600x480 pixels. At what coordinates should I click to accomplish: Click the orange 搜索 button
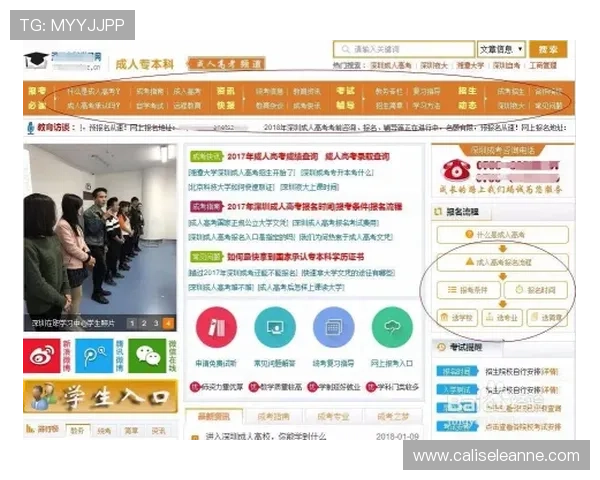click(548, 49)
